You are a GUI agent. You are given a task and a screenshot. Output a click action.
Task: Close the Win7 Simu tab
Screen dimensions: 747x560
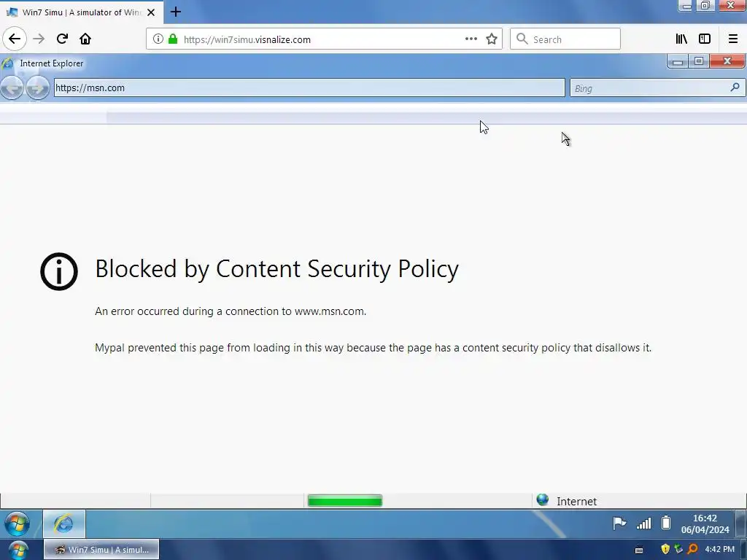point(151,12)
